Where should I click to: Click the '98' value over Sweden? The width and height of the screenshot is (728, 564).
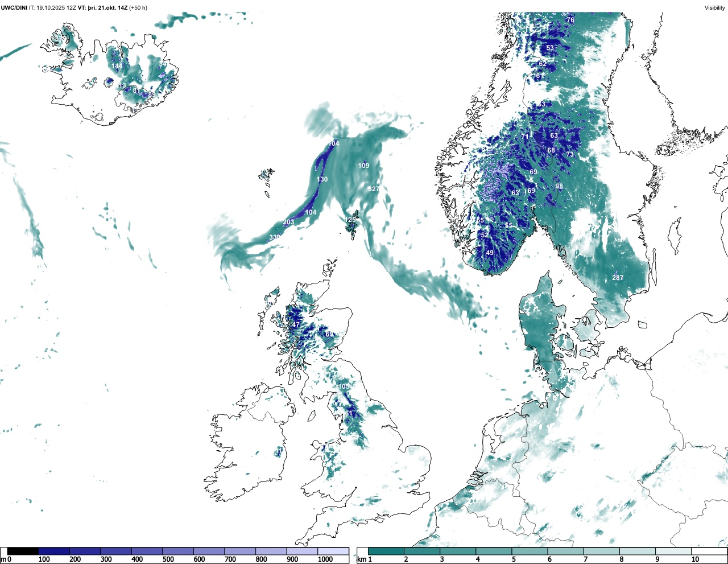[559, 186]
